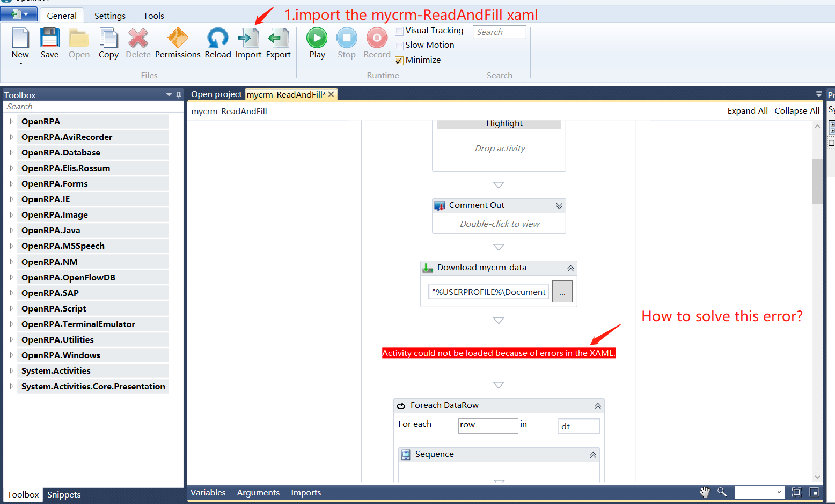The height and width of the screenshot is (504, 835).
Task: Click the Sequence activity icon
Action: click(406, 455)
